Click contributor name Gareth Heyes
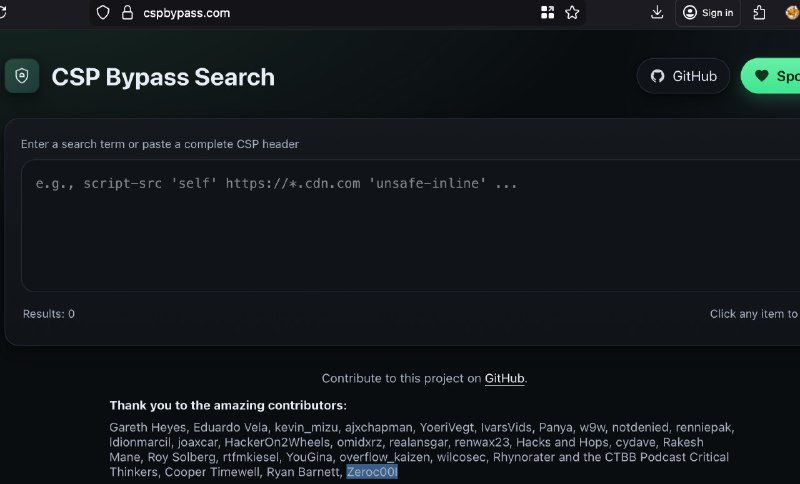800x484 pixels. point(148,427)
